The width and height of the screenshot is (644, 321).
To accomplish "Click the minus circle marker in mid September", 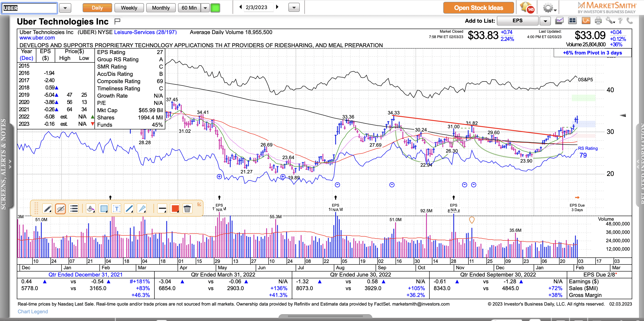I will click(x=392, y=185).
